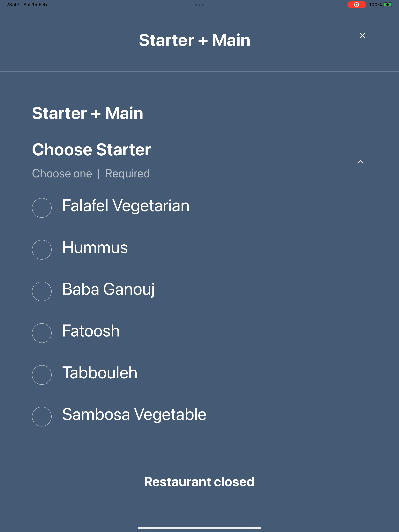Select the Tabbouleh radio circle
This screenshot has width=399, height=532.
coord(42,375)
